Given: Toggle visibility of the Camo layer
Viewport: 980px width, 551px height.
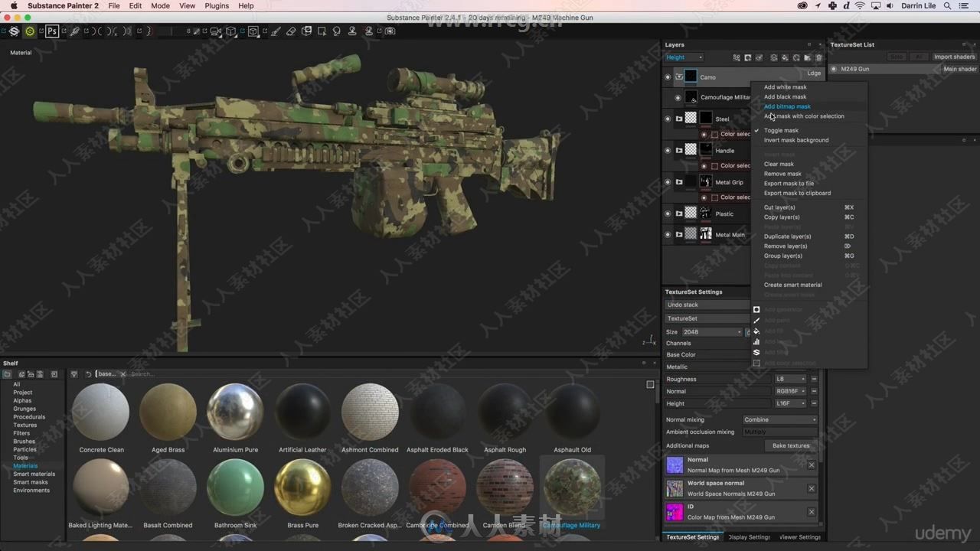Looking at the screenshot, I should [x=668, y=77].
